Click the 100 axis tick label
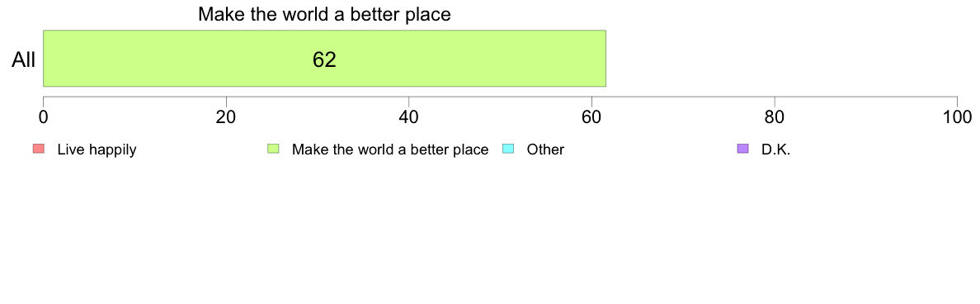 pyautogui.click(x=957, y=116)
